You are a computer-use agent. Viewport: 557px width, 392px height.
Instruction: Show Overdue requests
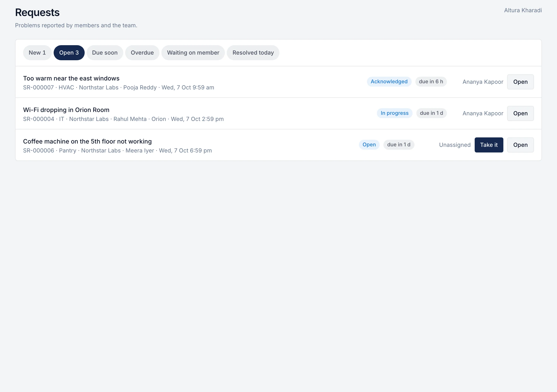tap(142, 53)
